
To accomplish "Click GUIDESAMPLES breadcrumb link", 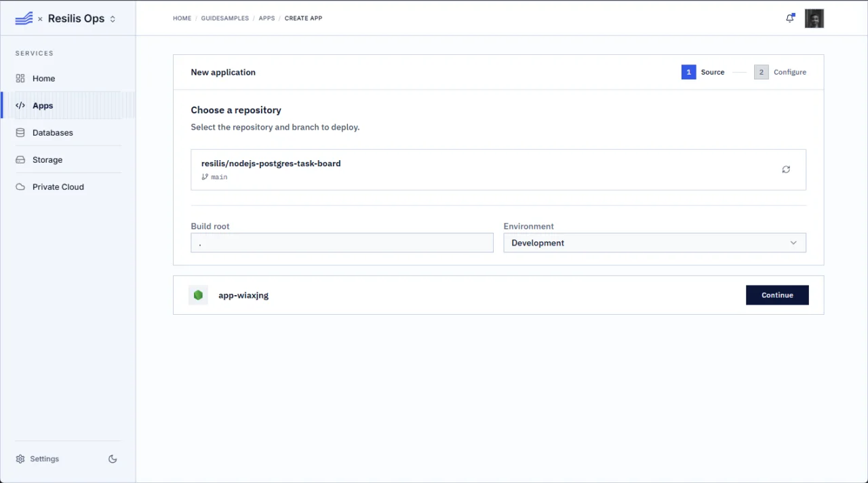I will point(225,18).
